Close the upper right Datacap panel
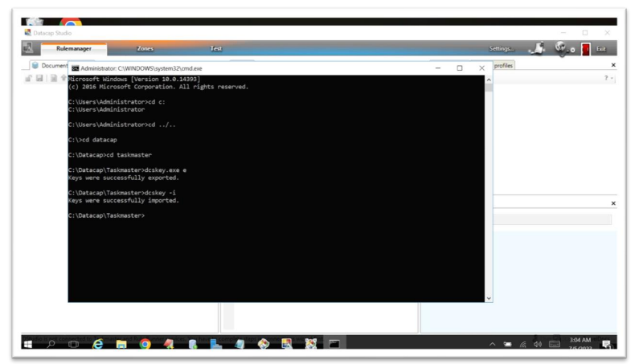 click(613, 65)
